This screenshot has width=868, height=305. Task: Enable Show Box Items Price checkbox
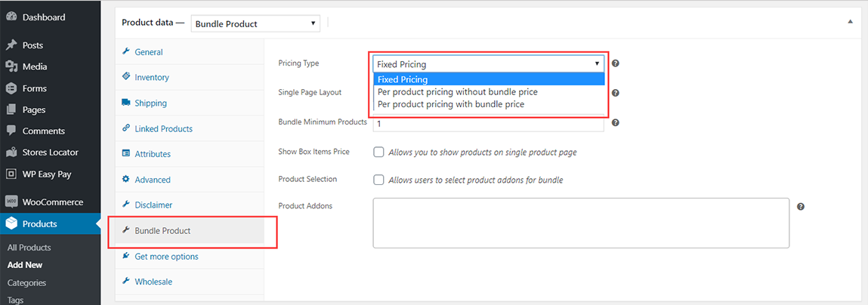[x=379, y=152]
